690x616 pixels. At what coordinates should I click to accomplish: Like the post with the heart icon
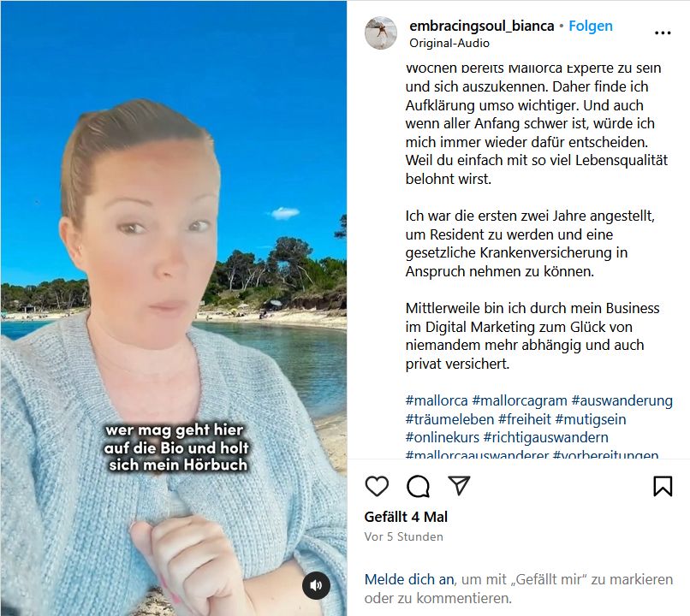pos(377,486)
